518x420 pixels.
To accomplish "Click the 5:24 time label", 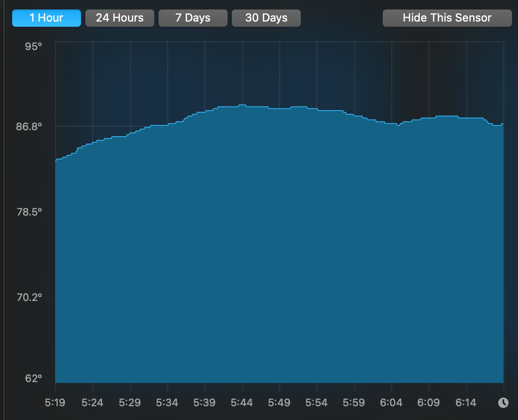I will [92, 403].
